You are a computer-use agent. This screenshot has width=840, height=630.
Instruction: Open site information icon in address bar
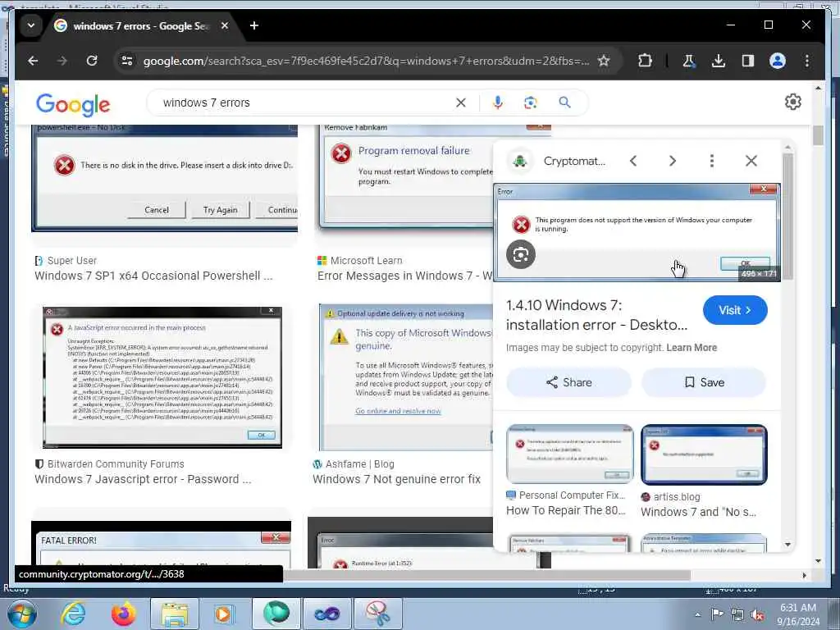pyautogui.click(x=127, y=61)
